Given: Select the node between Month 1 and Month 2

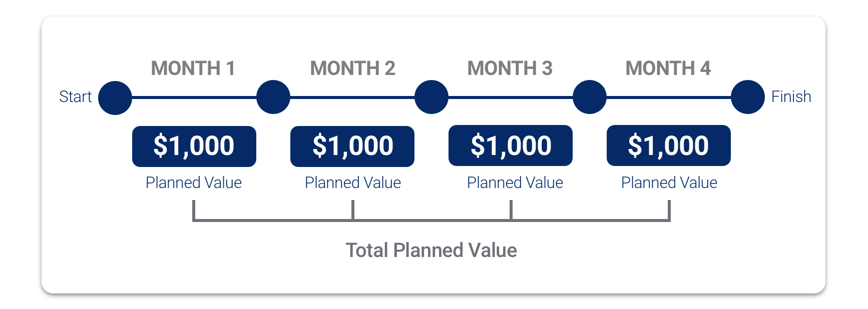Looking at the screenshot, I should coord(273,97).
